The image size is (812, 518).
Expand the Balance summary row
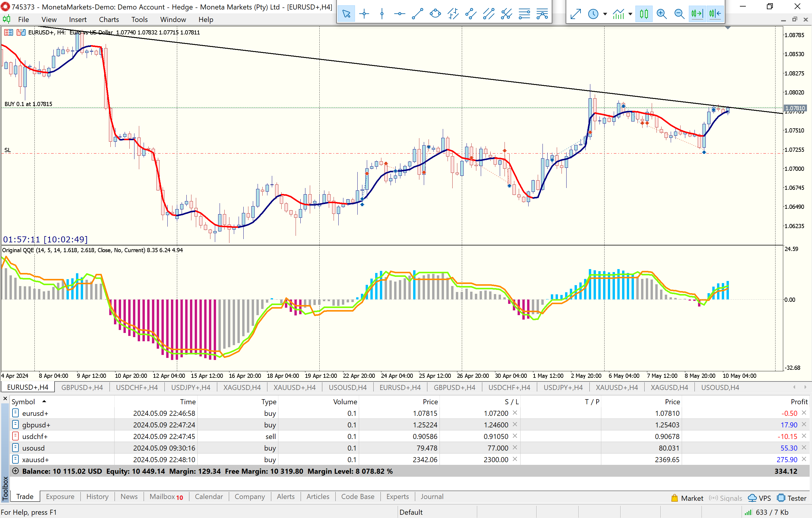(x=15, y=471)
